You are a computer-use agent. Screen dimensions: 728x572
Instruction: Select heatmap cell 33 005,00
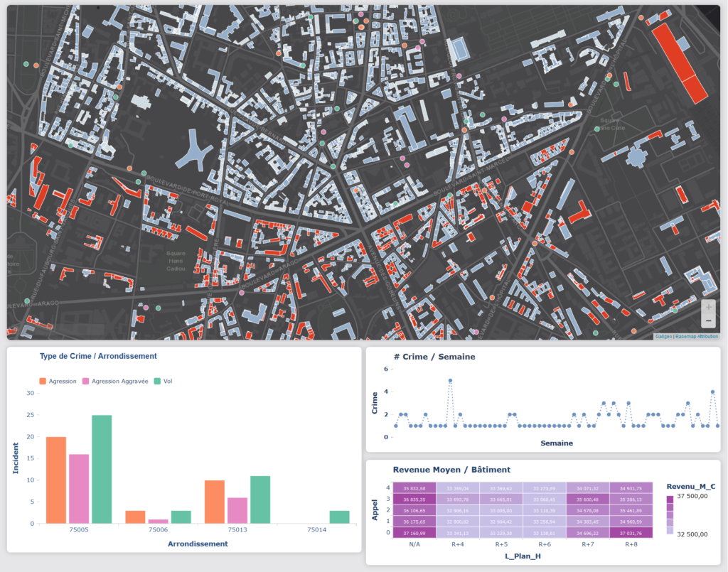click(x=501, y=511)
